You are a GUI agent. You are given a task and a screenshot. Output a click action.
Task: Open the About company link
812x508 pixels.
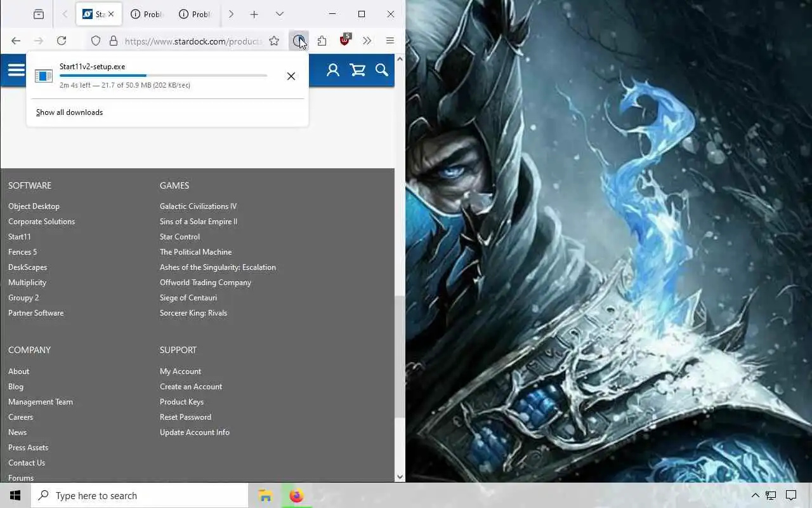click(x=18, y=371)
